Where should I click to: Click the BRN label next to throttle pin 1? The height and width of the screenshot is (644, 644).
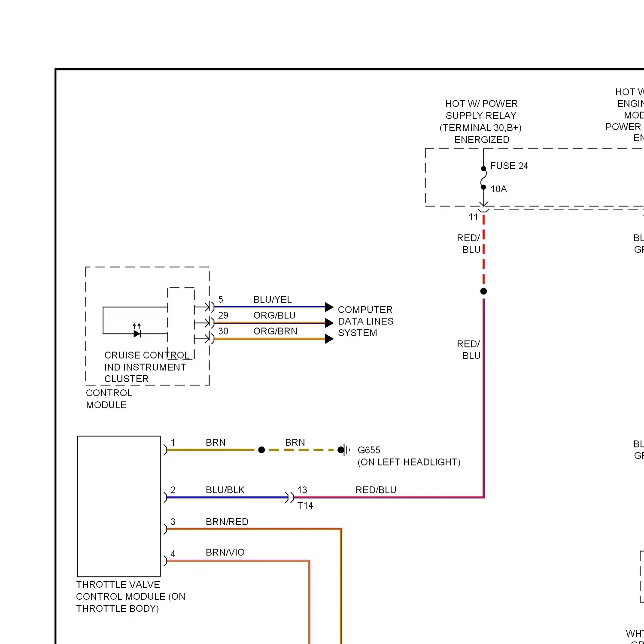coord(216,442)
